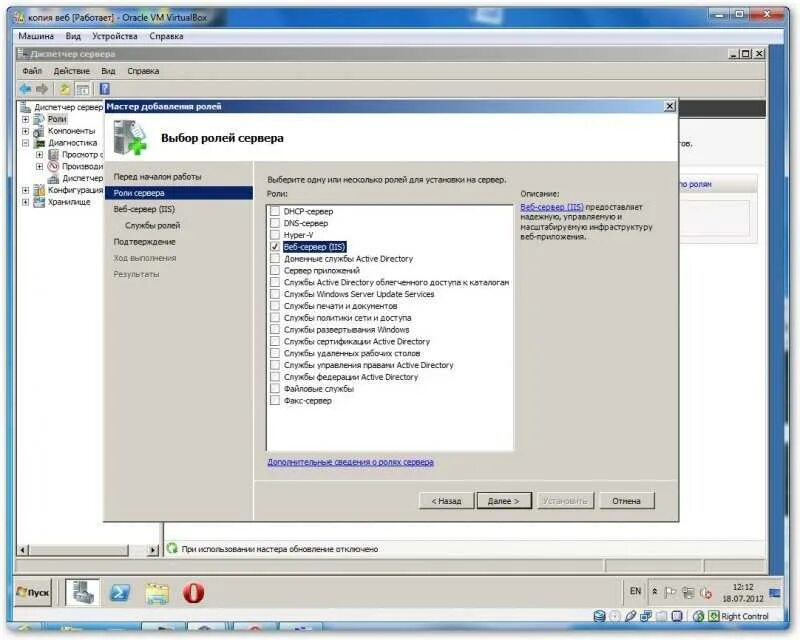Click the Отмена button
The image size is (800, 640).
[627, 501]
